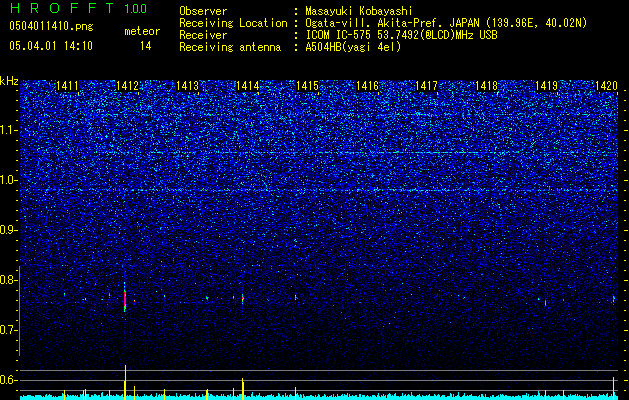Screen dimensions: 629x400
Task: Select the version number 1.0.0
Action: point(136,9)
